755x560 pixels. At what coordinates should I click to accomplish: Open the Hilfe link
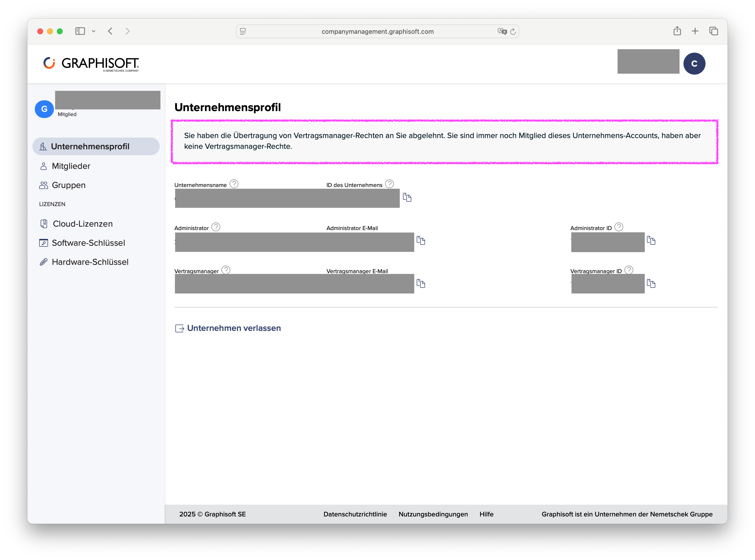pos(486,514)
